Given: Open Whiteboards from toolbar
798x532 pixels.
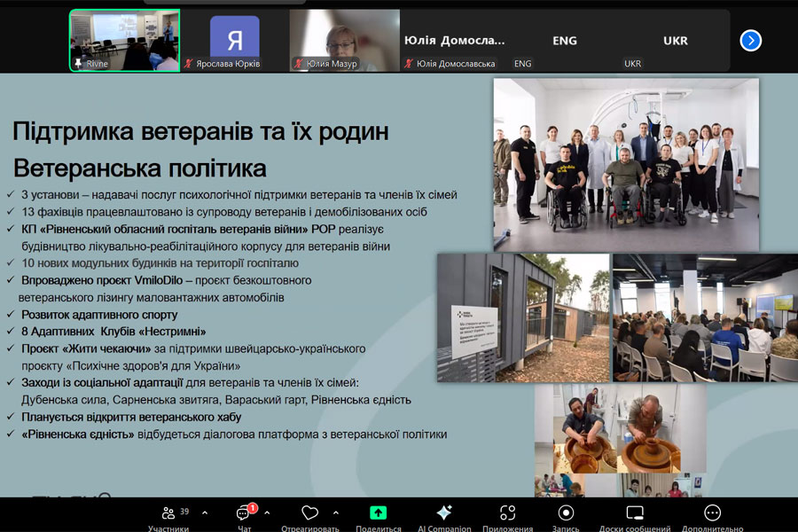Looking at the screenshot, I should [x=635, y=514].
